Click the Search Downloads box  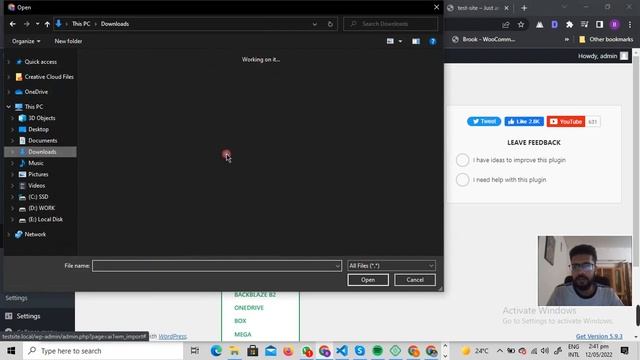[x=390, y=24]
